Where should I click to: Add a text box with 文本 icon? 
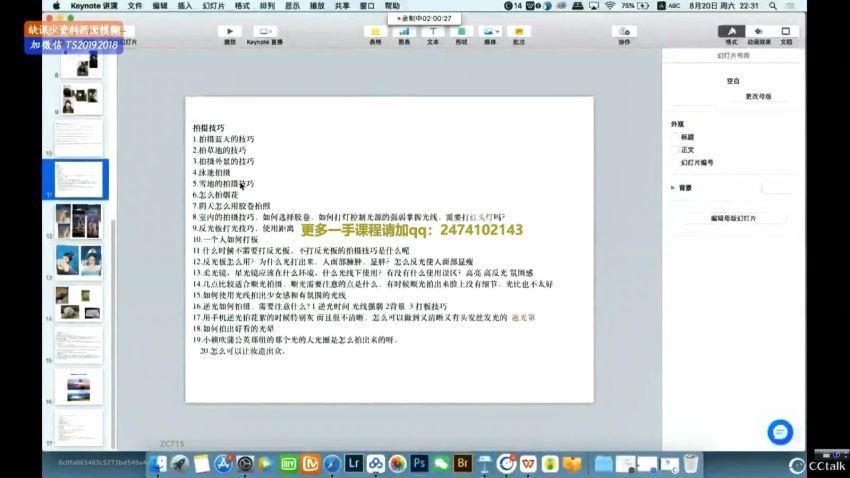pyautogui.click(x=433, y=31)
